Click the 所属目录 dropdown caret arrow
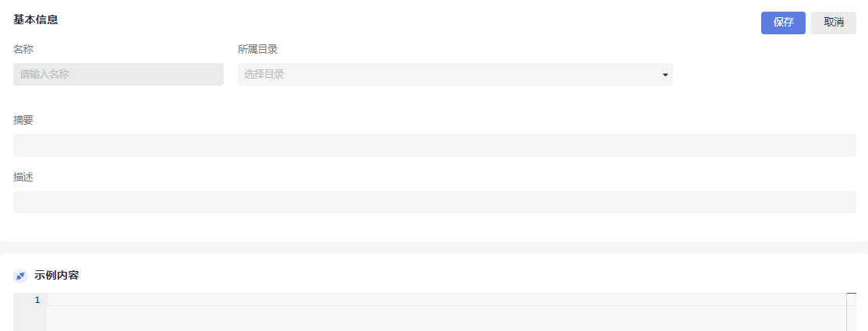This screenshot has height=331, width=868. pos(665,75)
